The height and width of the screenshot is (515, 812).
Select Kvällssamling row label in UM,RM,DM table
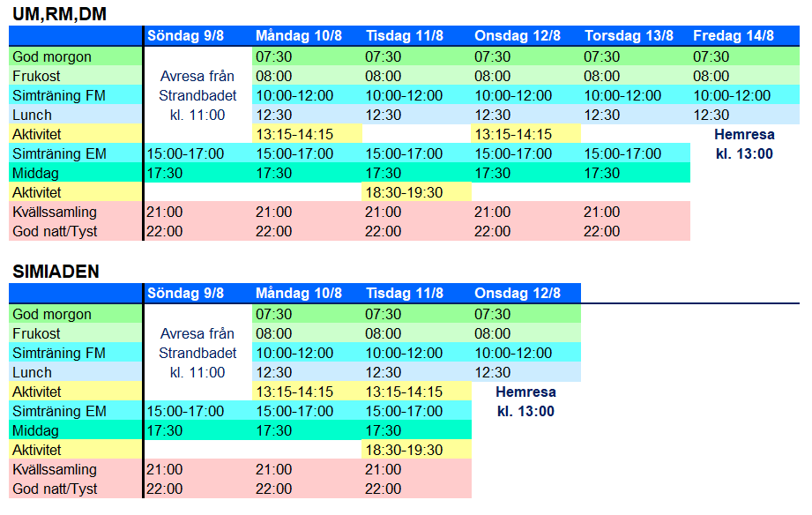[x=55, y=213]
